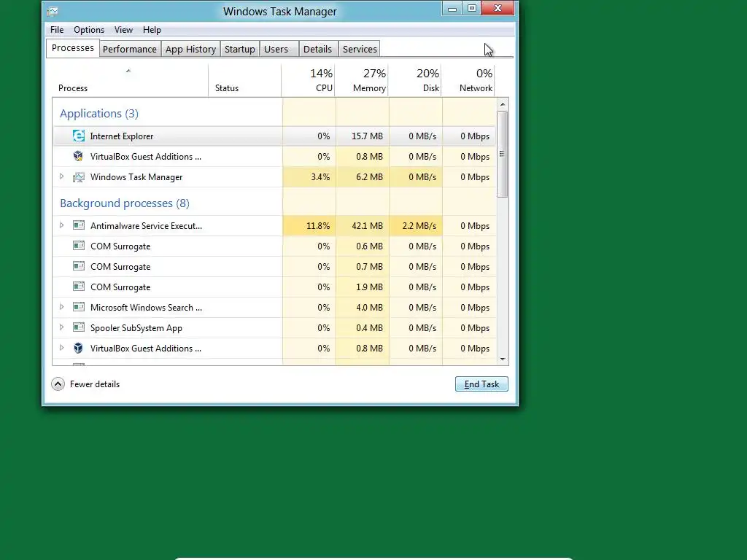The image size is (747, 560).
Task: Click the 1.9 MB COM Surrogate memory value
Action: point(369,287)
